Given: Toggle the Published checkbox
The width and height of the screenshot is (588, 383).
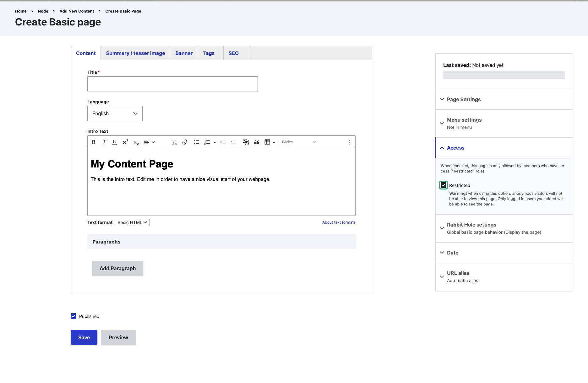Looking at the screenshot, I should tap(73, 316).
